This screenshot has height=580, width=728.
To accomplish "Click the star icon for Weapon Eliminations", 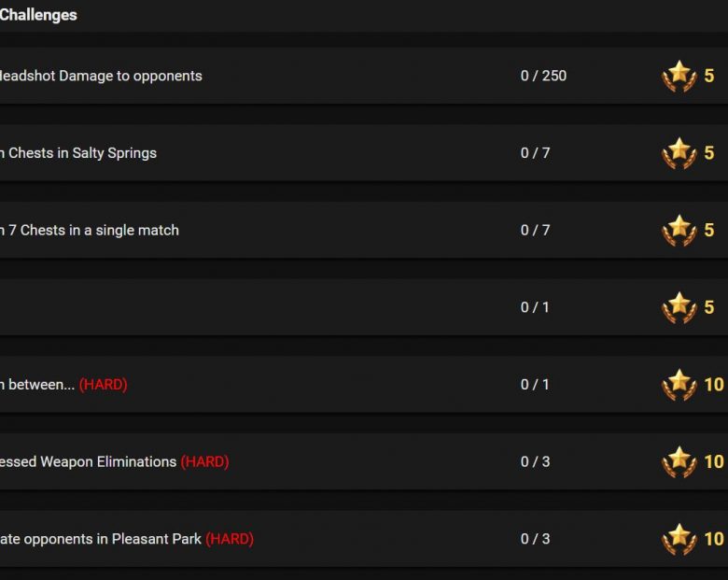I will coord(679,462).
